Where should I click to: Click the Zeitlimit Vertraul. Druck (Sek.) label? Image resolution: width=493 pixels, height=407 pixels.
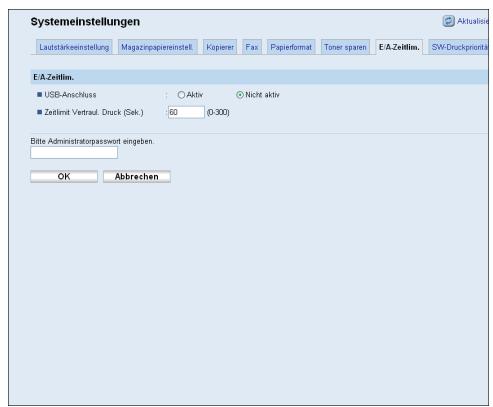coord(94,112)
